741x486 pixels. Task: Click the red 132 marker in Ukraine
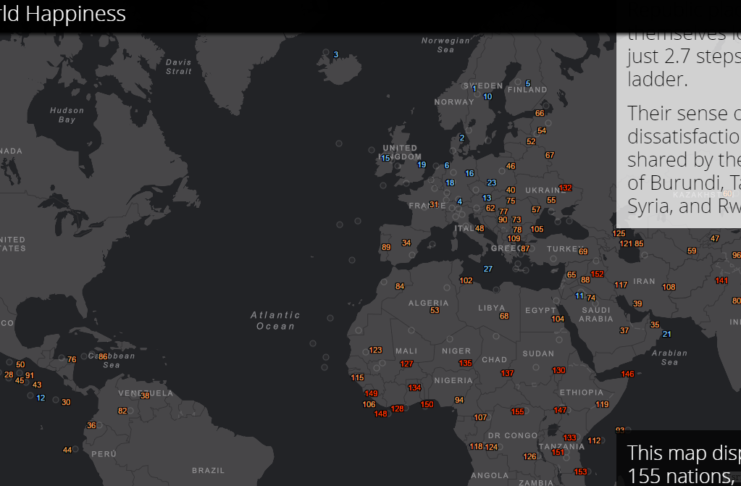coord(566,188)
